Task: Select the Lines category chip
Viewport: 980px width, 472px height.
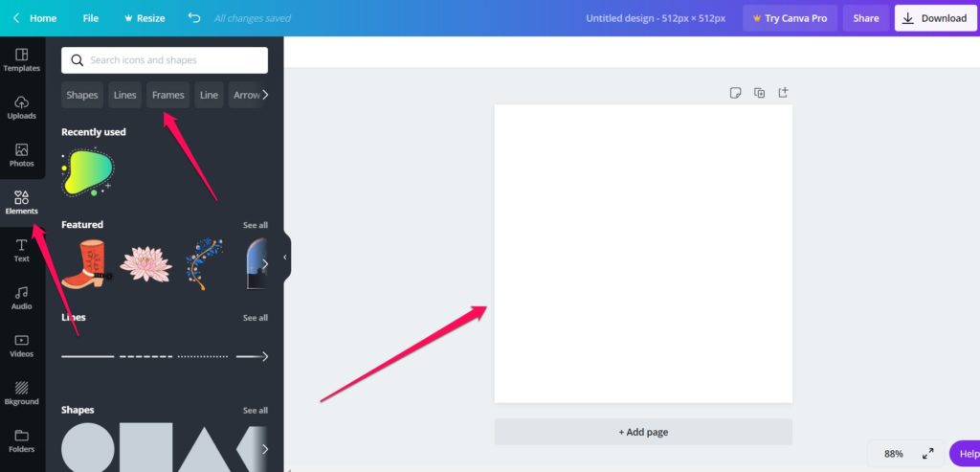Action: tap(125, 95)
